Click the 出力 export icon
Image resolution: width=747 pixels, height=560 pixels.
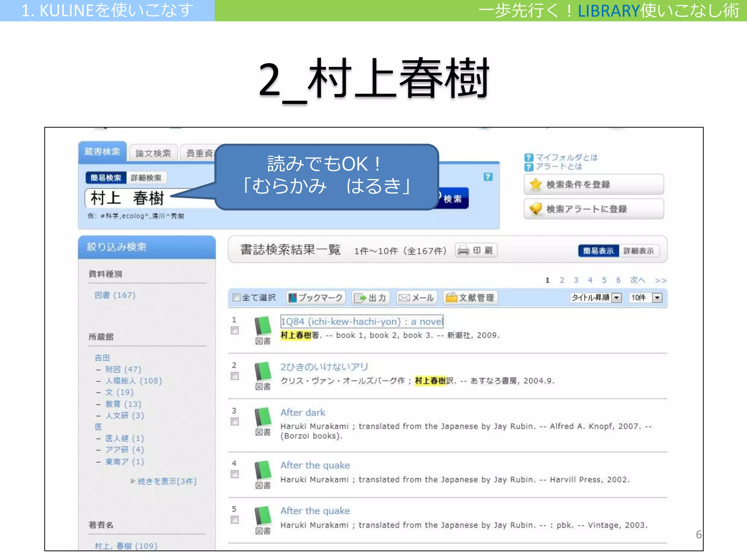click(360, 298)
